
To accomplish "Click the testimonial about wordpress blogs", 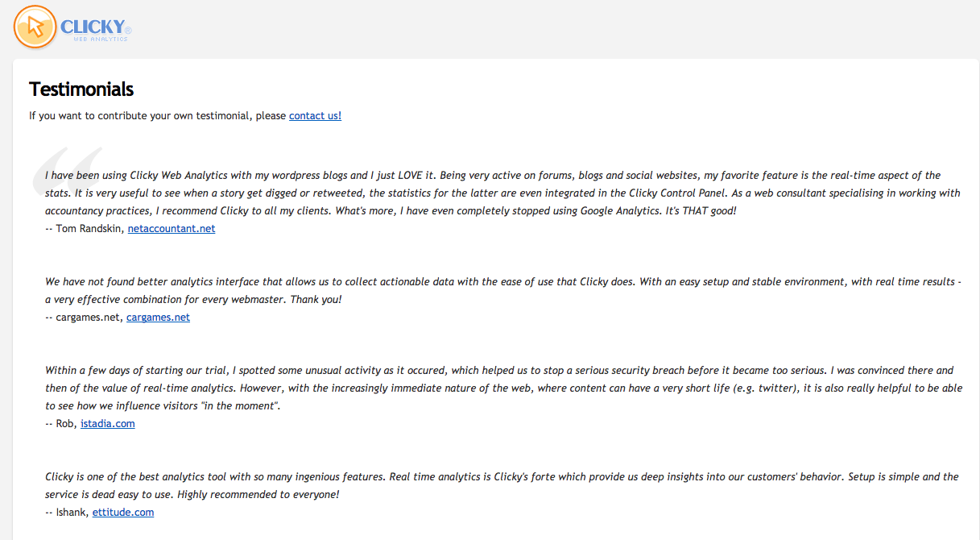I will tap(503, 193).
